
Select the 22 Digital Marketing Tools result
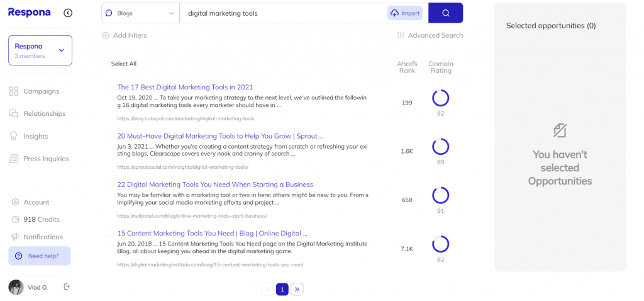(x=110, y=185)
